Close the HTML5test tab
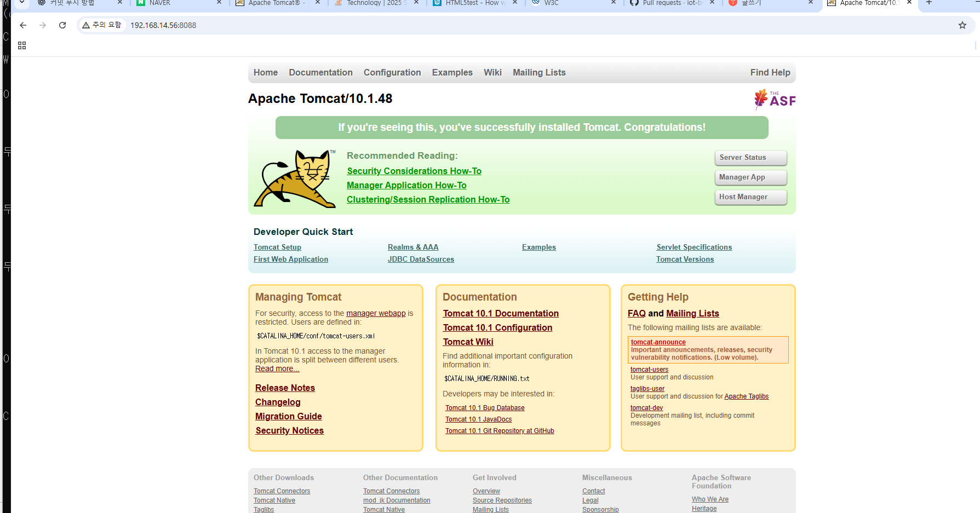The height and width of the screenshot is (513, 980). pyautogui.click(x=515, y=3)
